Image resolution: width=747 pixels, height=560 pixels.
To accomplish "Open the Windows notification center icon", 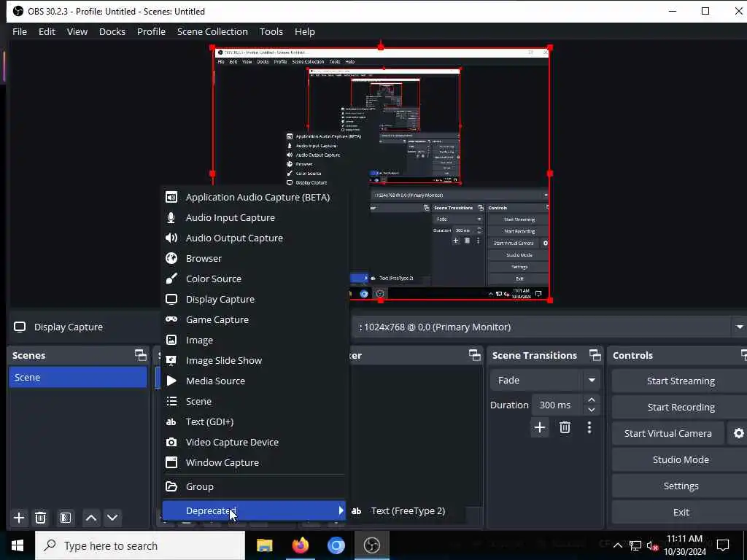I will point(723,545).
